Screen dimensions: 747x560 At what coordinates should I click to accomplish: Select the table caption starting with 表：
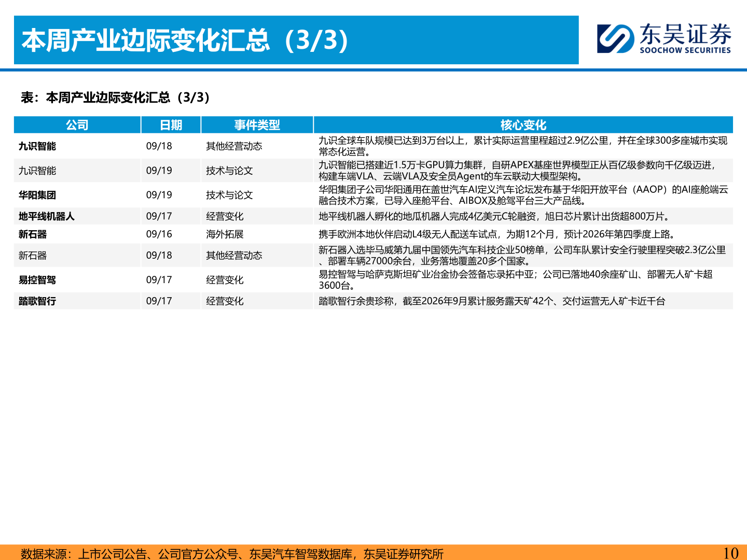pos(115,97)
